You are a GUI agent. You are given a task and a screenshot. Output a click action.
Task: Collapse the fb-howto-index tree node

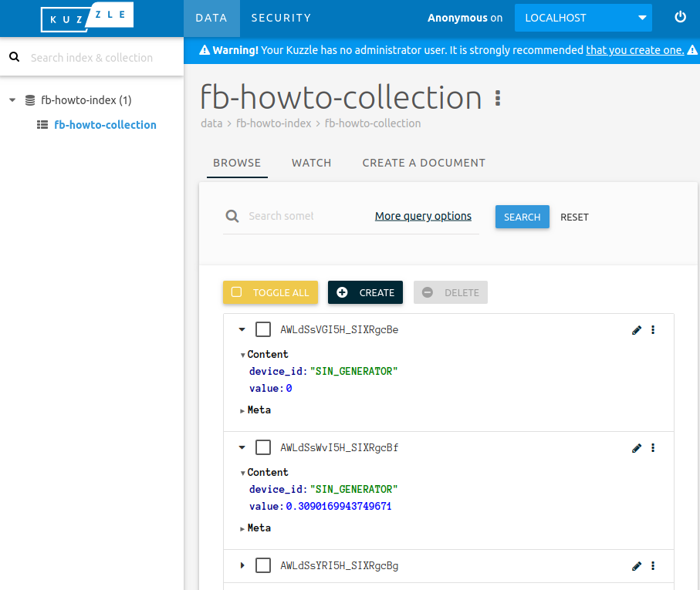click(x=12, y=100)
